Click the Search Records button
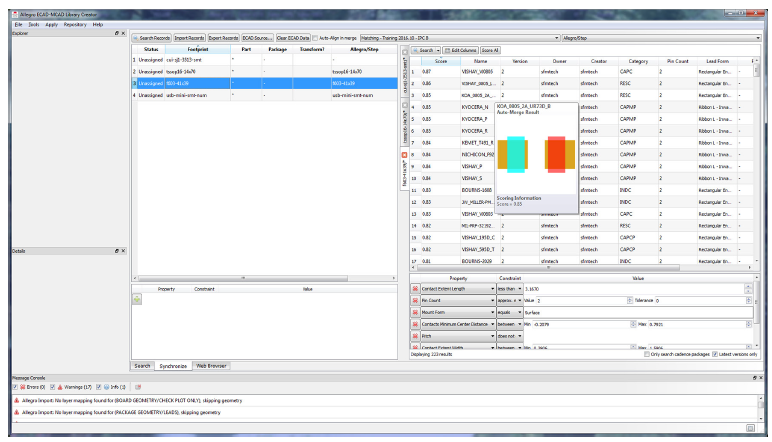772x442 pixels. tap(152, 37)
